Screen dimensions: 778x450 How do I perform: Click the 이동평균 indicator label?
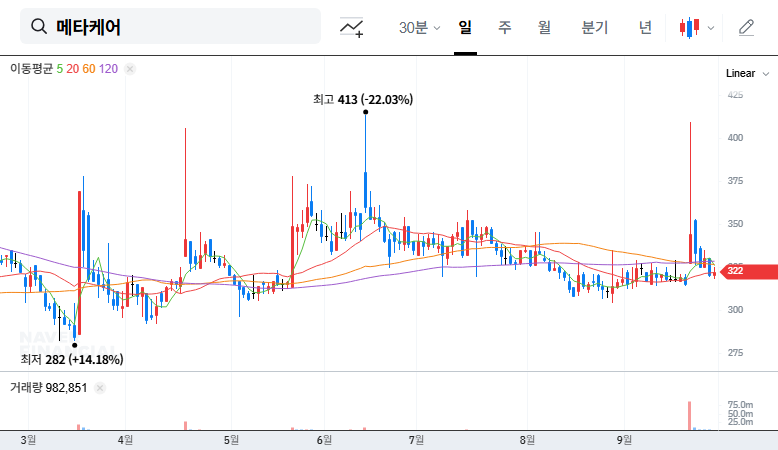(31, 68)
